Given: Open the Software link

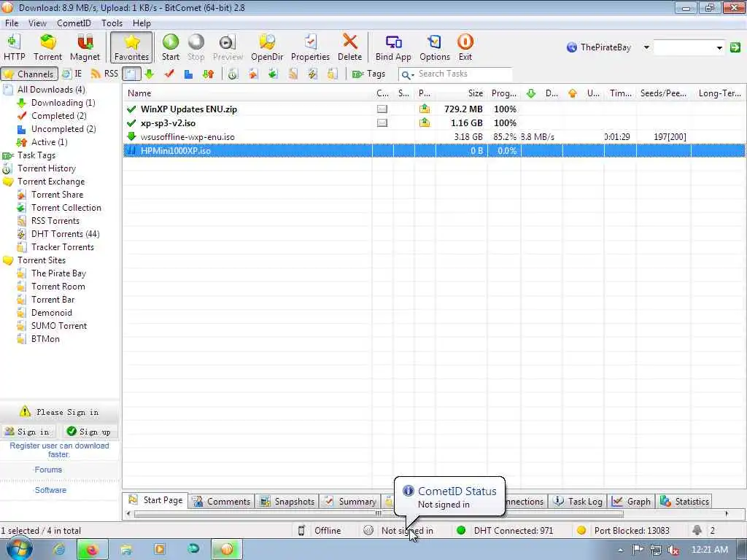Looking at the screenshot, I should [50, 490].
